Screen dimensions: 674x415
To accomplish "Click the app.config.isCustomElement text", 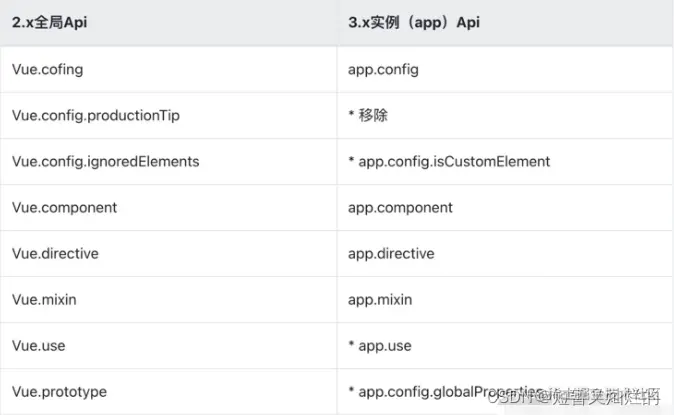I will tap(454, 162).
